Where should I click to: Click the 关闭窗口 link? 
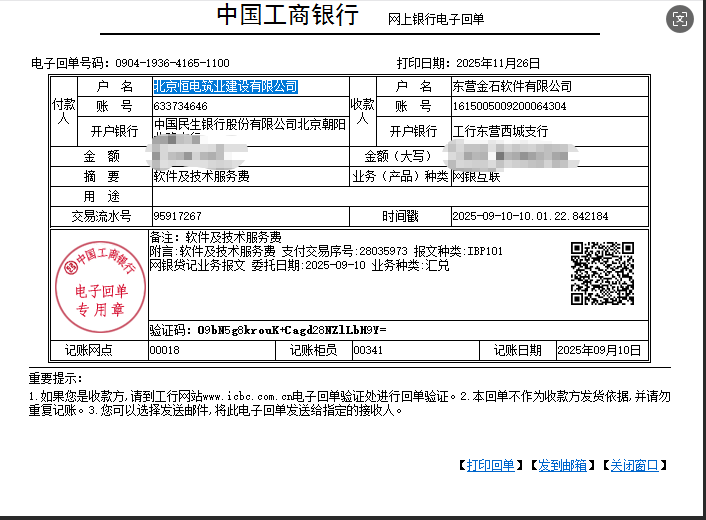pyautogui.click(x=635, y=465)
